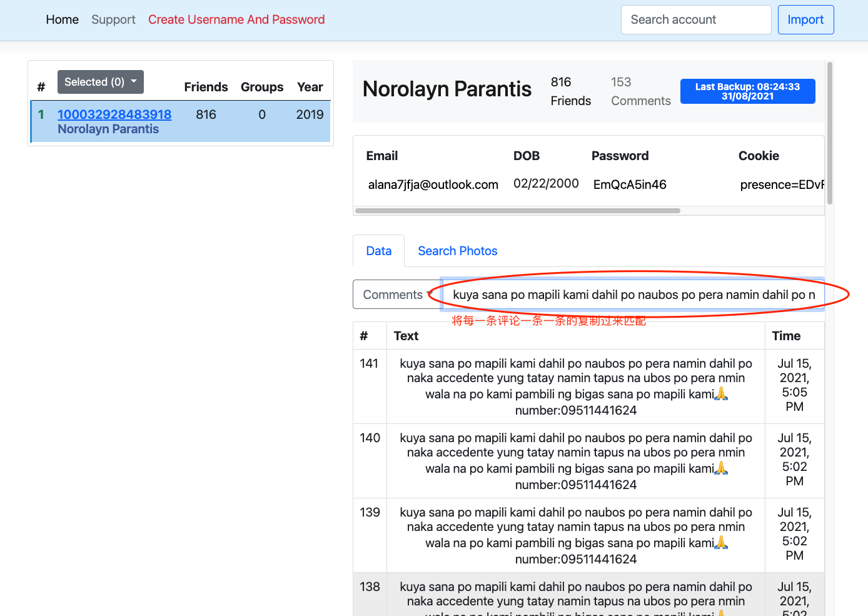Screen dimensions: 868x616
Task: Click the Last Backup badge button
Action: point(747,91)
